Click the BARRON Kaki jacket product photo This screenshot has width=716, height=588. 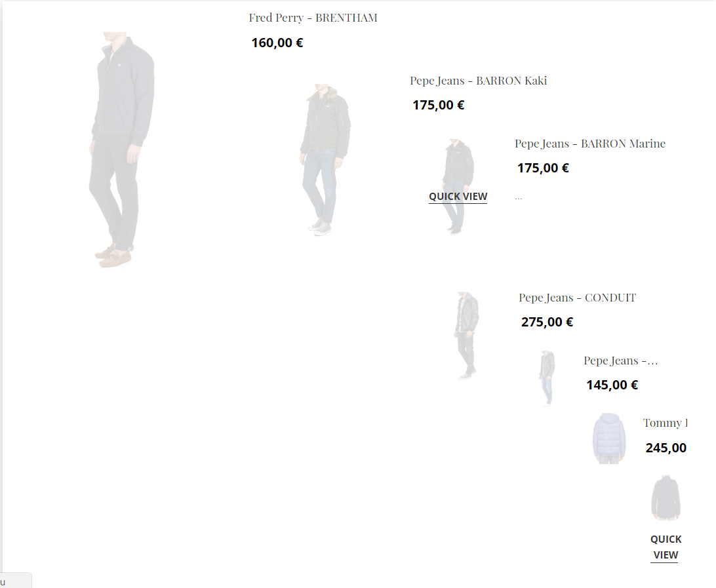tap(325, 160)
